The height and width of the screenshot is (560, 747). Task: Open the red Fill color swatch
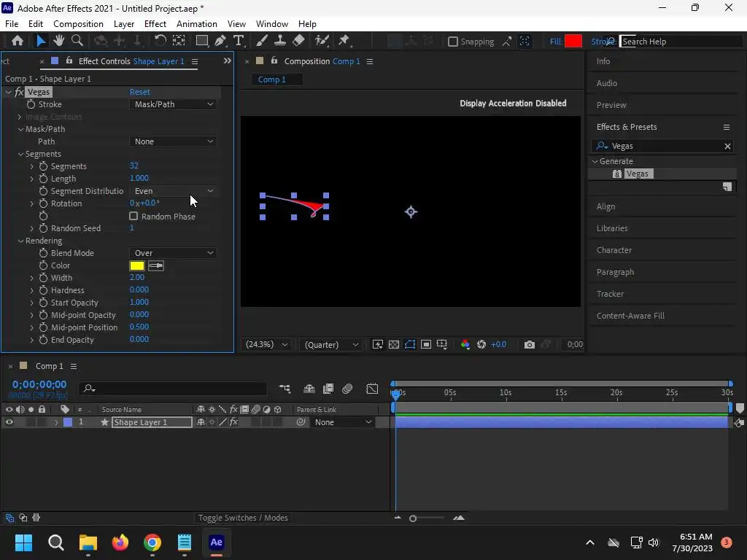click(573, 42)
